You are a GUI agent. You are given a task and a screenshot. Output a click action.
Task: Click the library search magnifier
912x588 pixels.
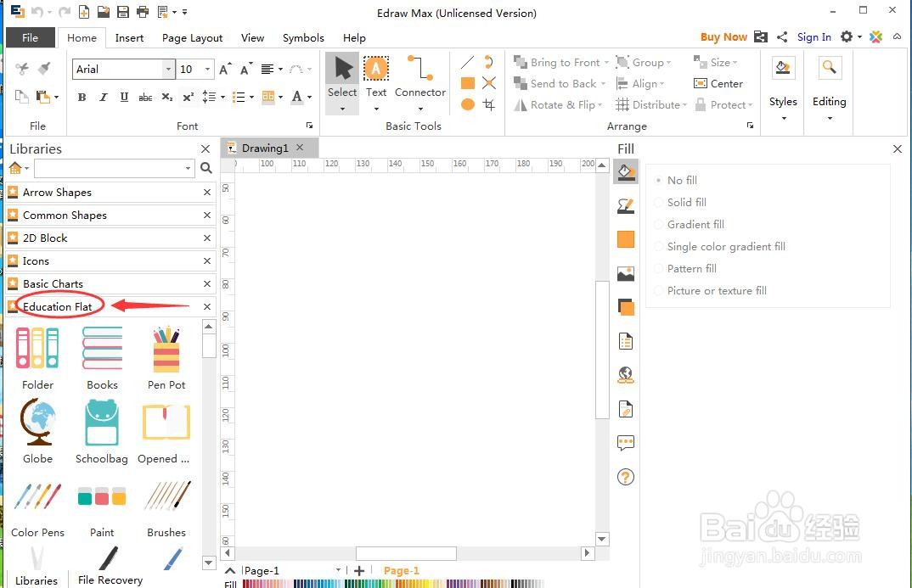coord(205,168)
